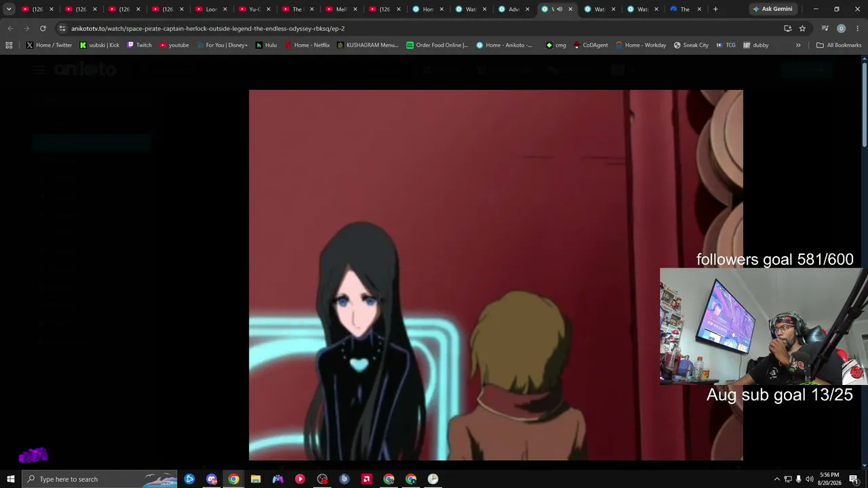Open the volume control in system tray

pyautogui.click(x=809, y=479)
